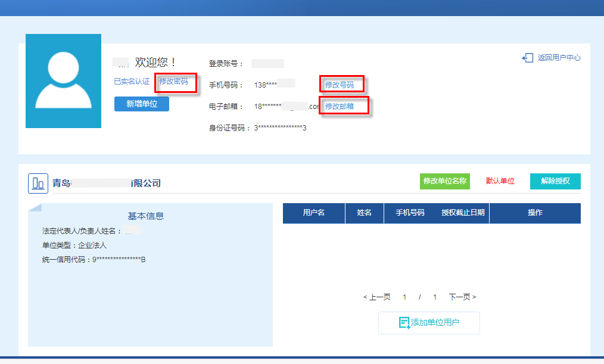Select page number 1 in pagination
The image size is (604, 364).
[404, 296]
